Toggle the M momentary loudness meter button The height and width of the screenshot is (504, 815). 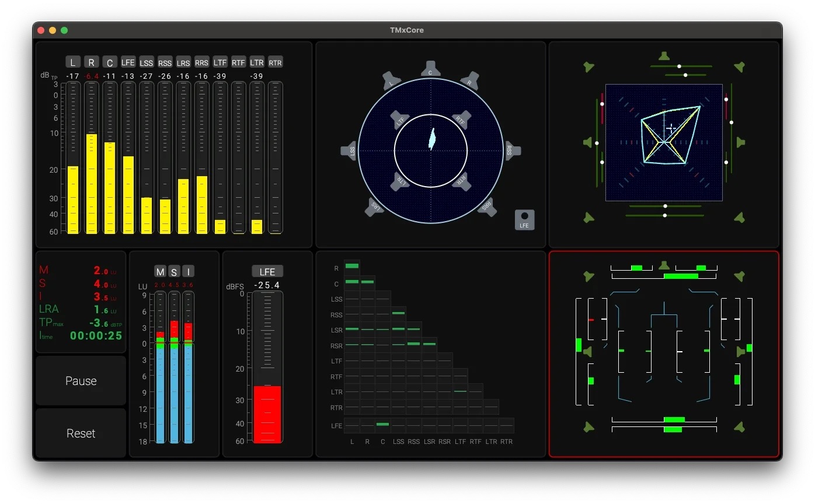(x=160, y=271)
